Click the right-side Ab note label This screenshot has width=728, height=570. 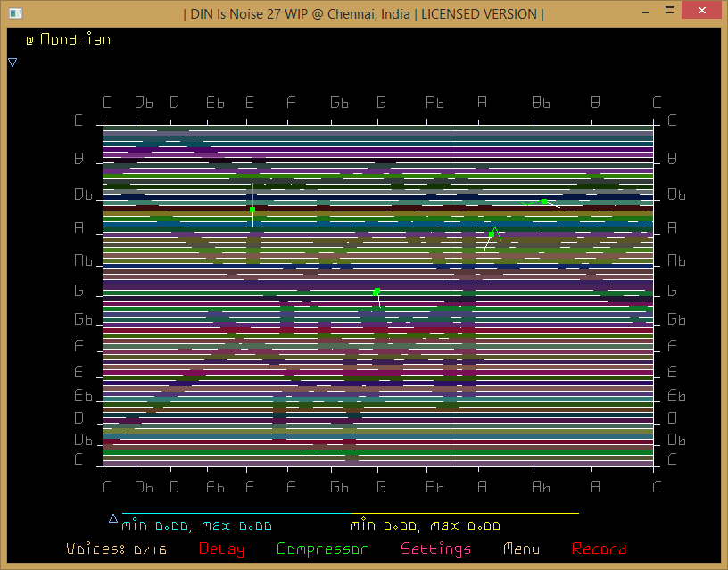[676, 261]
